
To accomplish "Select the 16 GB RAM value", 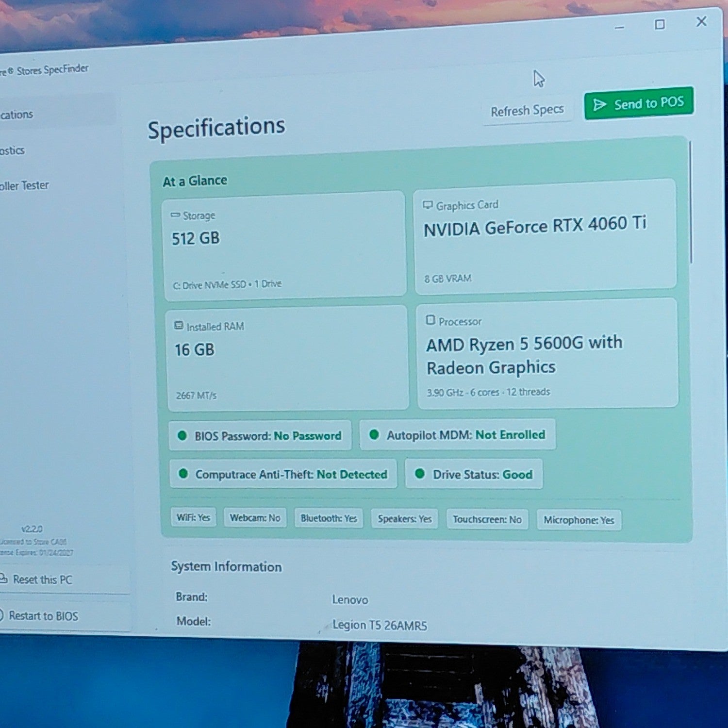I will click(x=195, y=349).
